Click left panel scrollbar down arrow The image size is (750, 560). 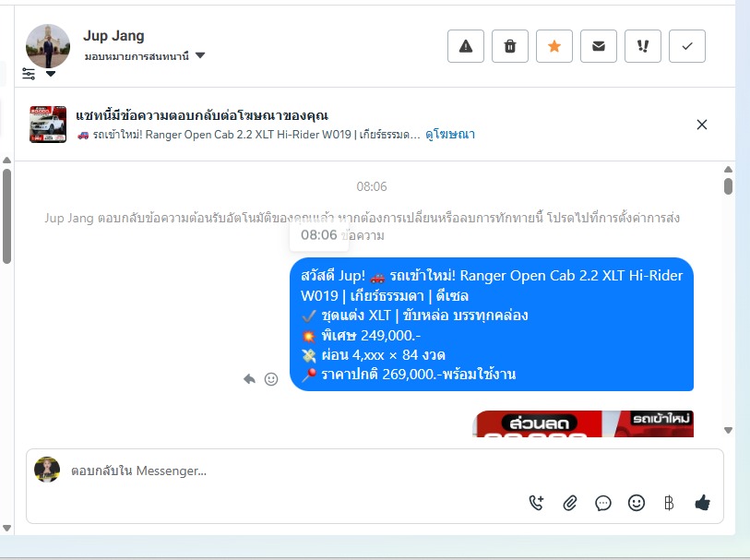(x=6, y=528)
